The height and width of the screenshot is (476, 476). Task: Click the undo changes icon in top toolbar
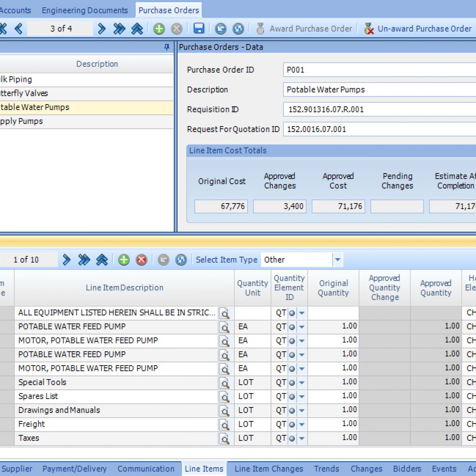pyautogui.click(x=221, y=29)
